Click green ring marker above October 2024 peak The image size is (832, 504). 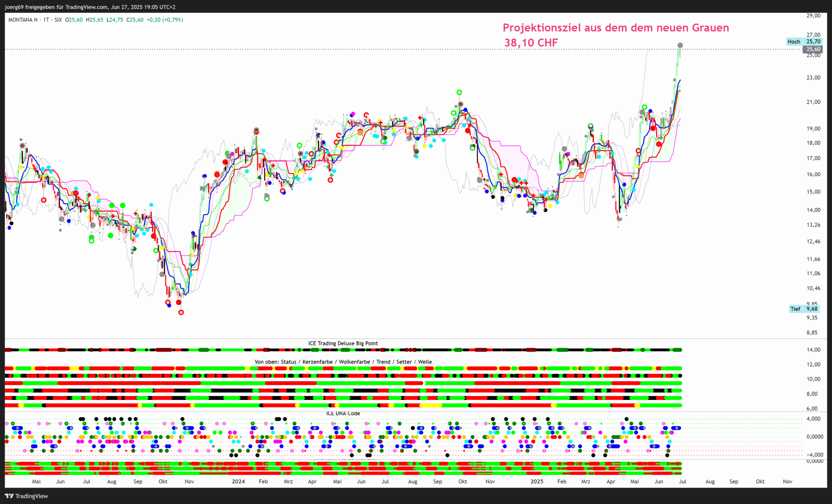pos(459,92)
